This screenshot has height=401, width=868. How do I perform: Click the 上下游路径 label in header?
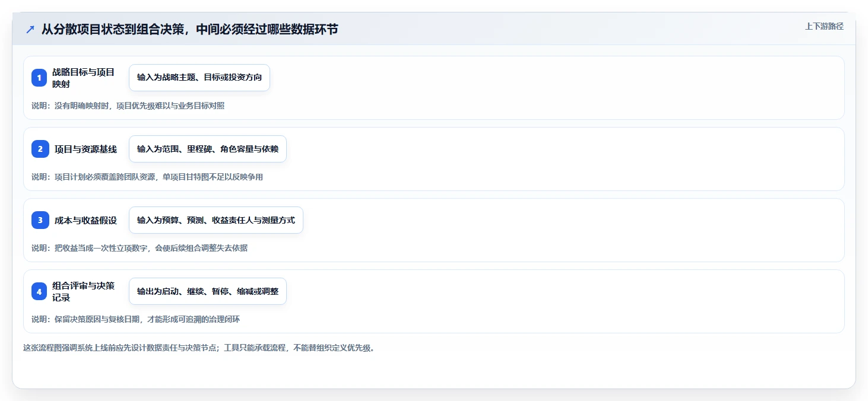pyautogui.click(x=824, y=26)
